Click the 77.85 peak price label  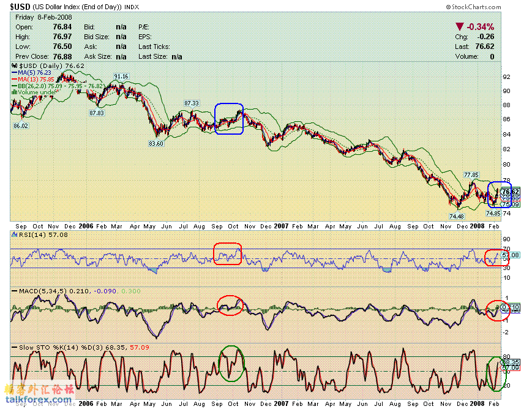pos(471,174)
